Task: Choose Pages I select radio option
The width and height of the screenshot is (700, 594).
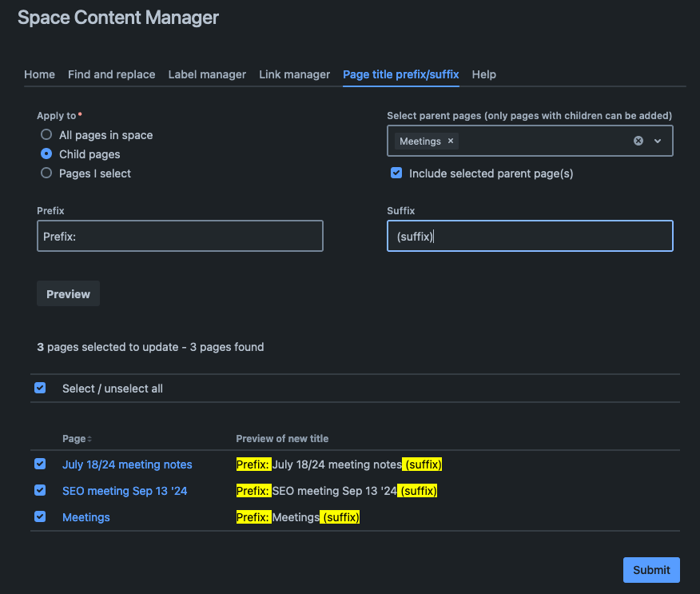Action: [x=46, y=173]
